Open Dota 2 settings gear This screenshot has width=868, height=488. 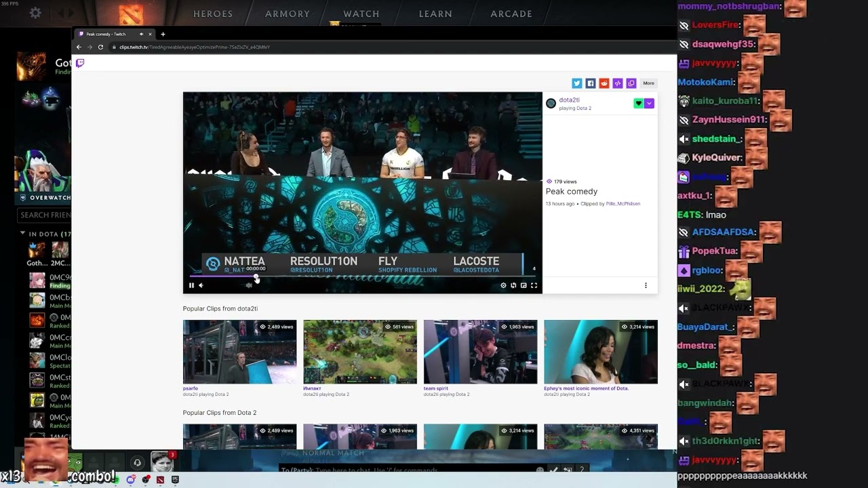(35, 13)
